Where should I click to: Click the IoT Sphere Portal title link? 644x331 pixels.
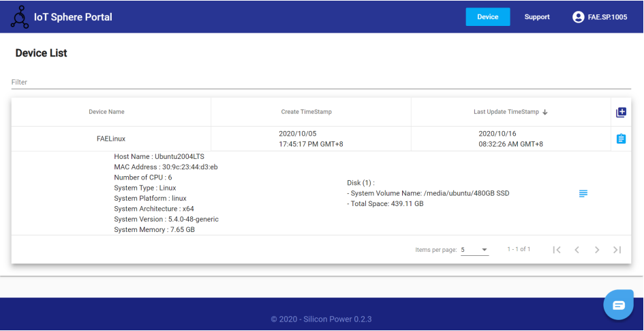[x=73, y=17]
